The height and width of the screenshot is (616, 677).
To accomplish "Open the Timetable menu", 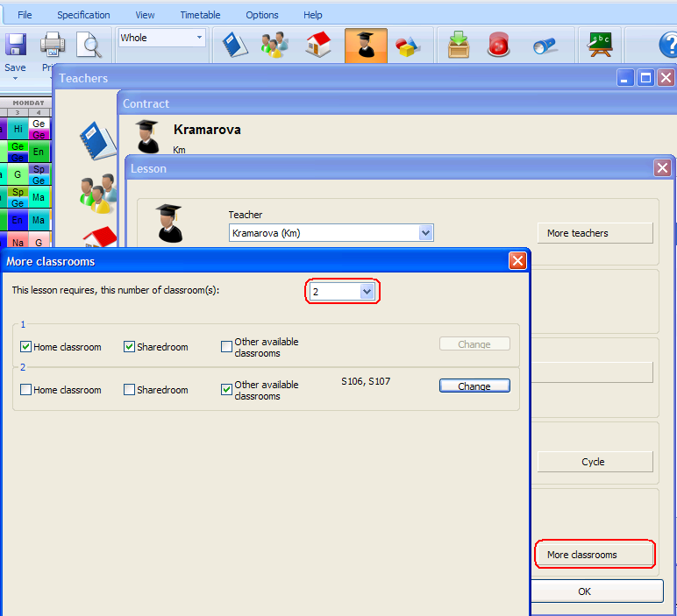I will click(x=200, y=15).
